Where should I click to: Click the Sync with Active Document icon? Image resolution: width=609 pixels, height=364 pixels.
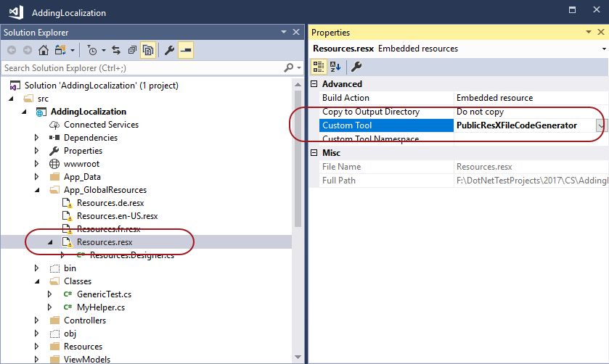[x=116, y=50]
